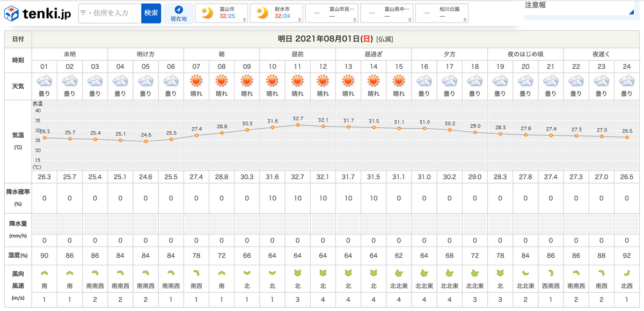Open the 射水市 saved location card

pyautogui.click(x=277, y=13)
